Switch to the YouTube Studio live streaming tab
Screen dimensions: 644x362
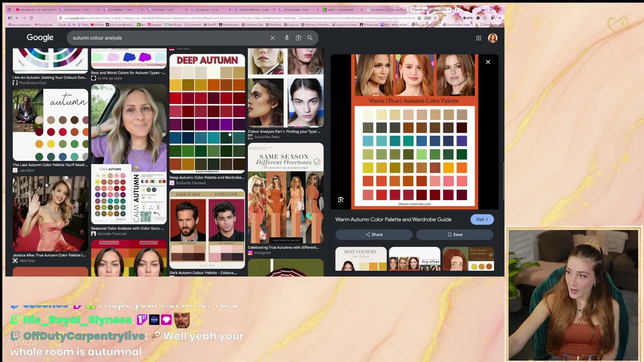coord(34,10)
